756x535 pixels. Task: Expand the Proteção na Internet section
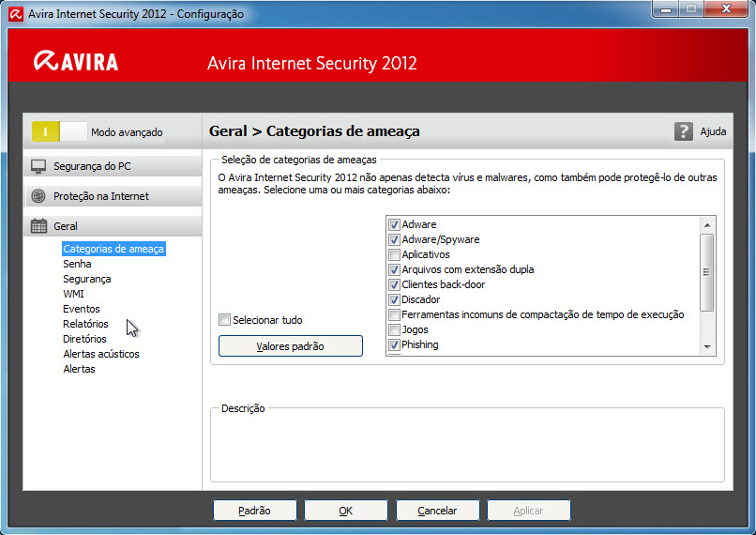coord(113,196)
